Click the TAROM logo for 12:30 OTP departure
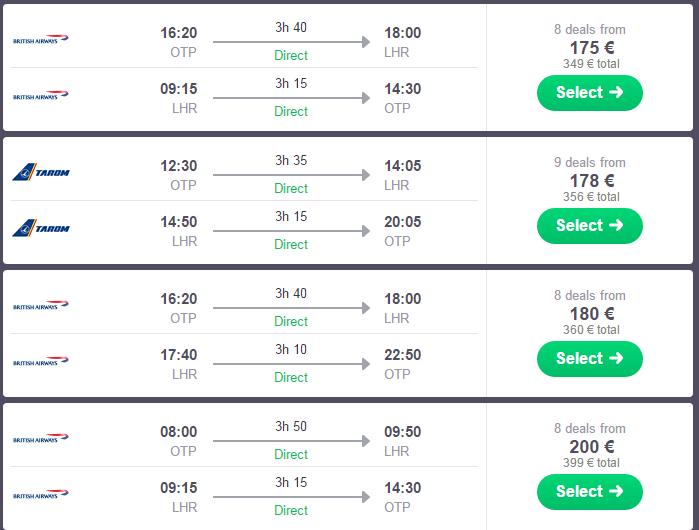 click(41, 172)
